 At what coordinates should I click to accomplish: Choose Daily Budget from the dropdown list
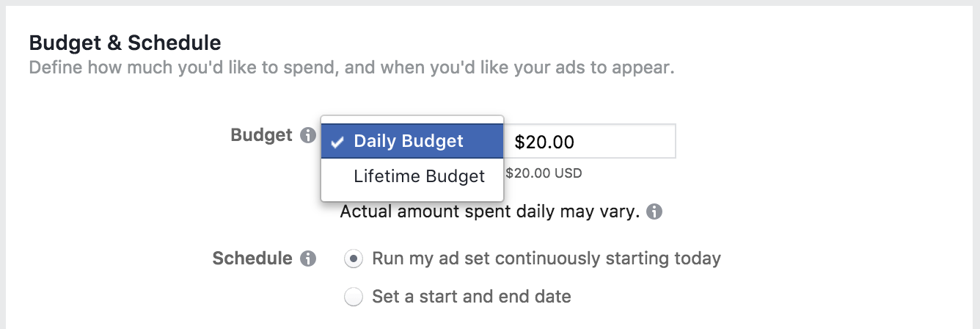[412, 141]
